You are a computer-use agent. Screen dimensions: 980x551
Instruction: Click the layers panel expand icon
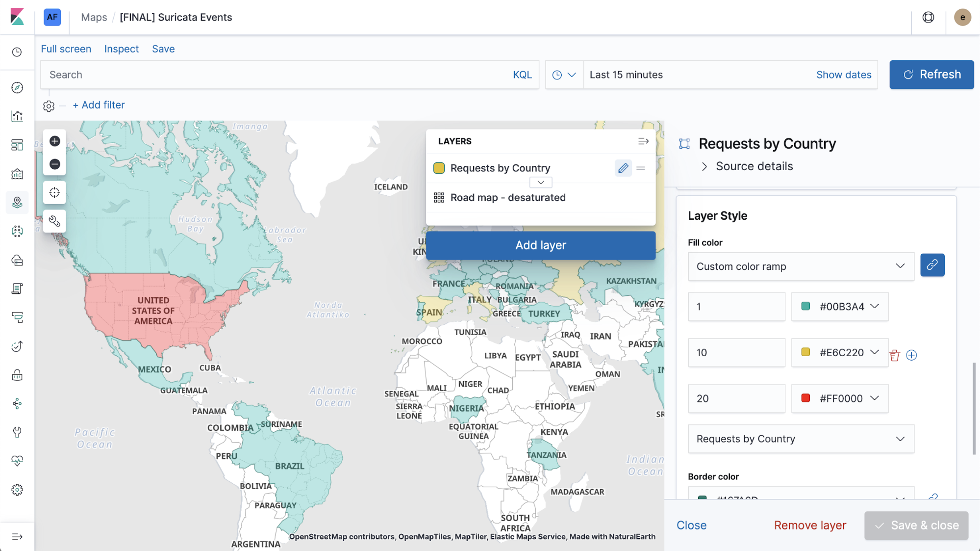[x=644, y=141]
